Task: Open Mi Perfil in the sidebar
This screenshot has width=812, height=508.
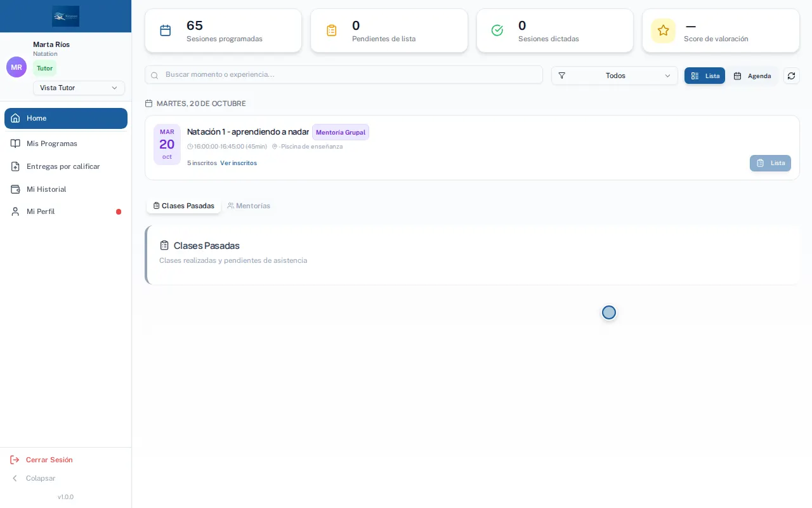Action: coord(66,211)
